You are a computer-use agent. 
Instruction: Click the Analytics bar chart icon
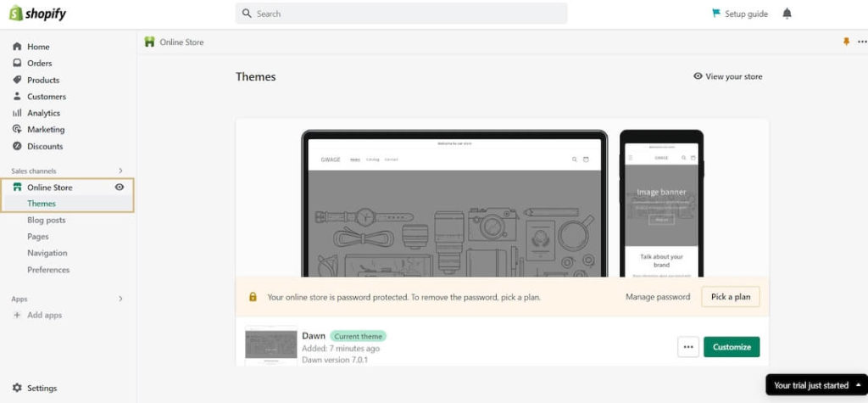[17, 113]
